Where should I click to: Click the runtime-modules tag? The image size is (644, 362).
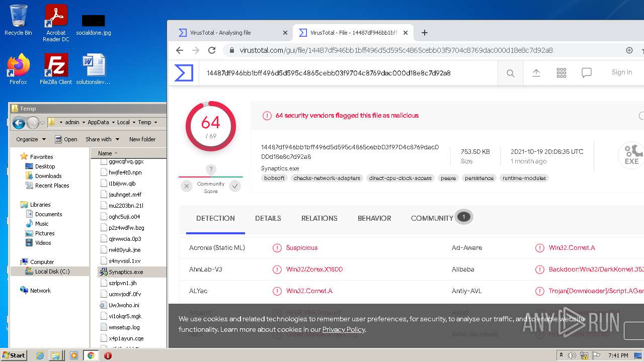524,178
